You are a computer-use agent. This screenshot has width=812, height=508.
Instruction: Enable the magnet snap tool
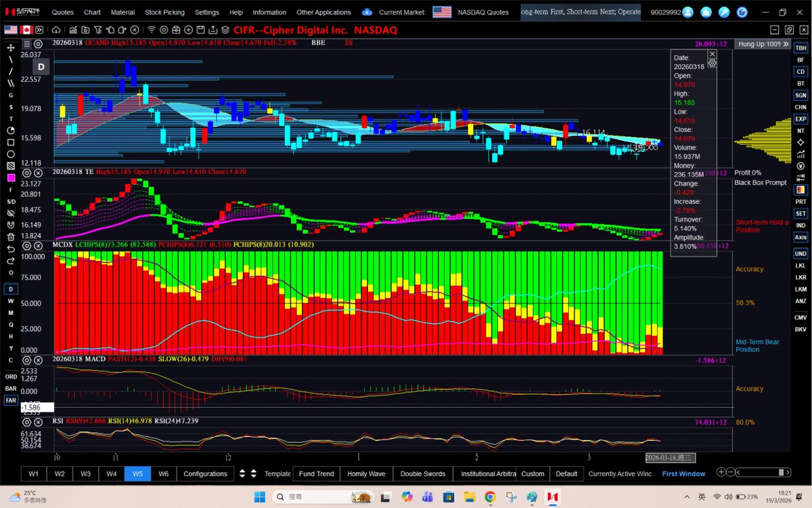point(11,225)
